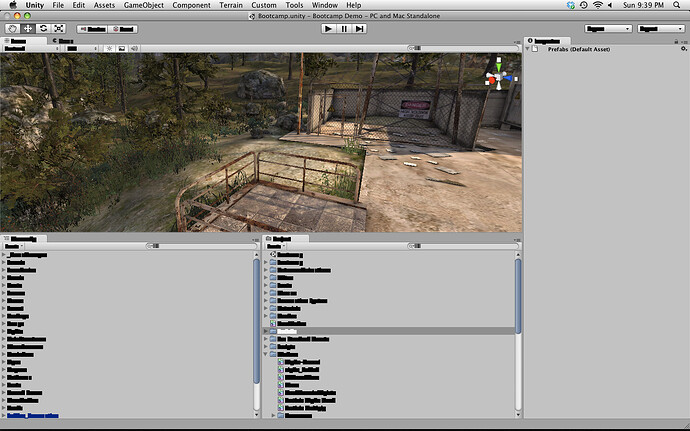Switch to the Scene view tab
Viewport: 690px width, 431px height.
tap(23, 41)
